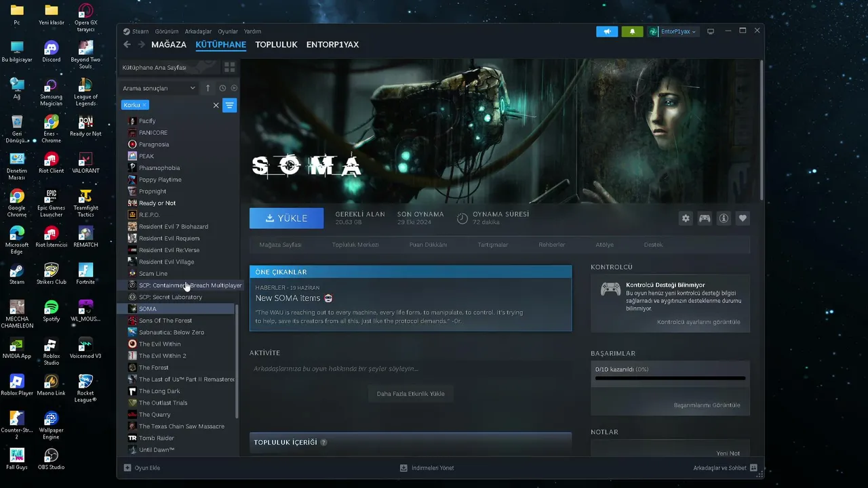The image size is (868, 488).
Task: Switch library to grid collections view
Action: click(230, 67)
